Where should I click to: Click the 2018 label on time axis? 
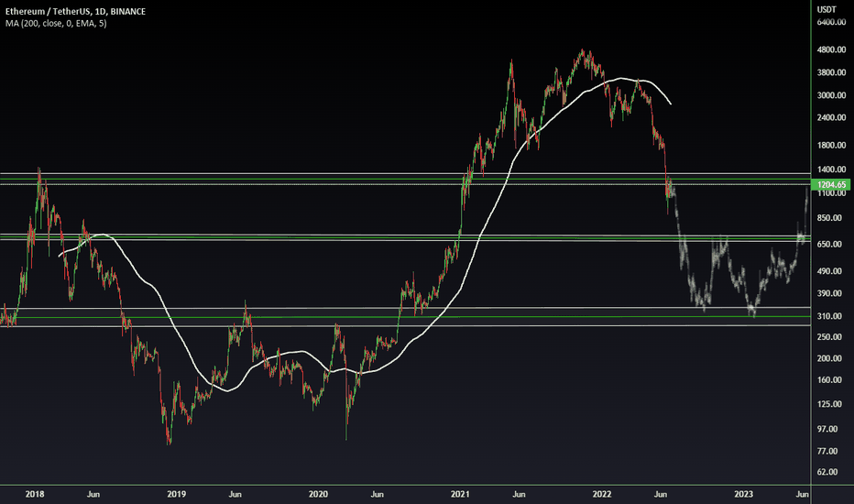coord(35,494)
